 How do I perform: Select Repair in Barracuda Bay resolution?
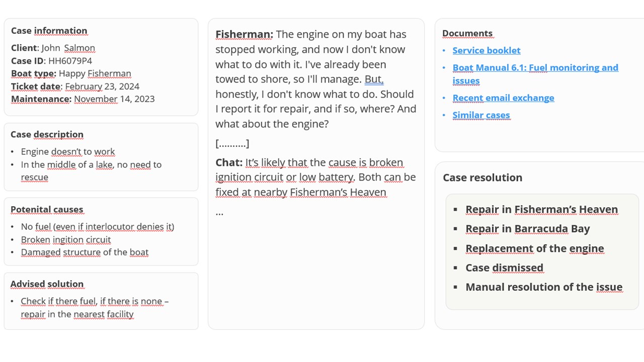click(527, 229)
